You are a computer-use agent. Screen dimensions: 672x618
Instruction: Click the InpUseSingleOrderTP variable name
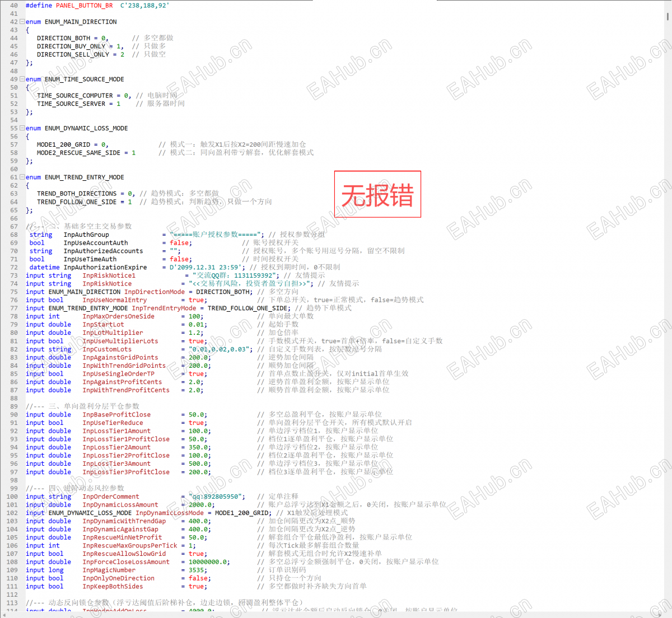click(118, 374)
